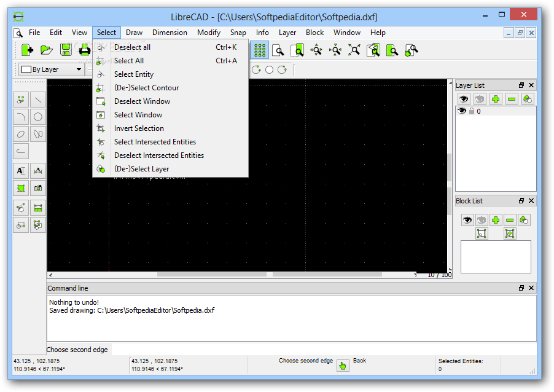Show all blocks in Block List
The width and height of the screenshot is (554, 392).
pyautogui.click(x=467, y=220)
